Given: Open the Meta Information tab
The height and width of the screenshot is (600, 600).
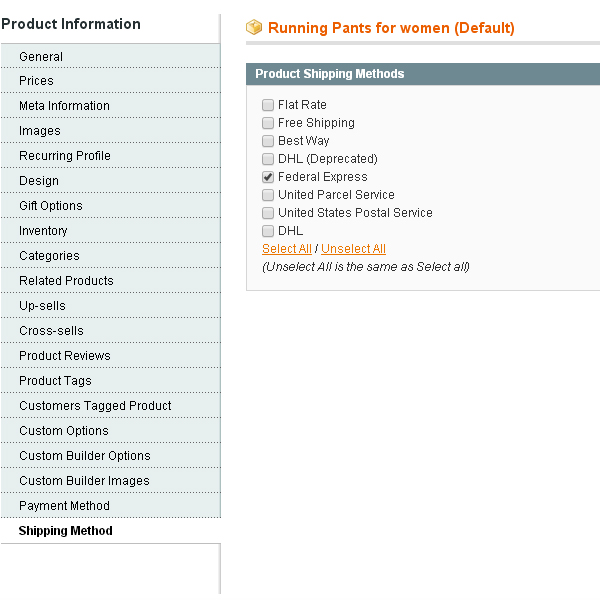Looking at the screenshot, I should pyautogui.click(x=64, y=106).
